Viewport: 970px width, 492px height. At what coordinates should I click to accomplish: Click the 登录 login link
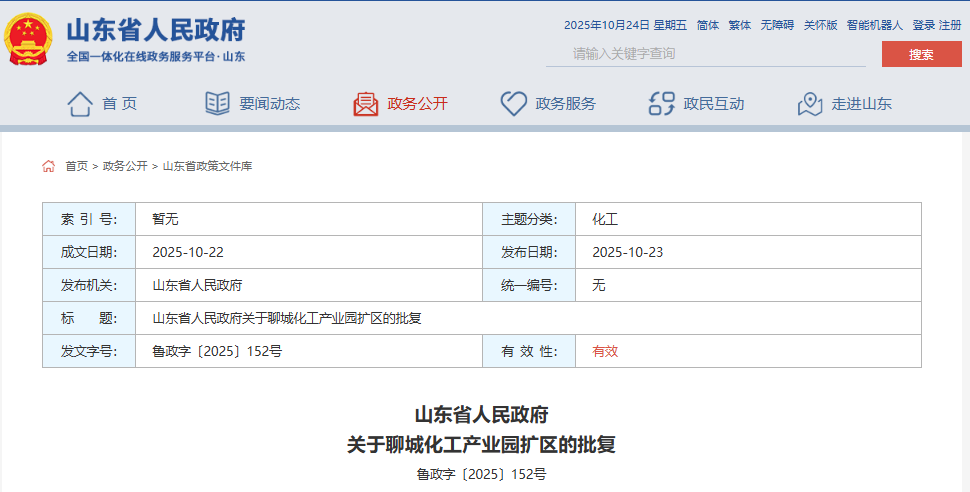click(x=923, y=25)
